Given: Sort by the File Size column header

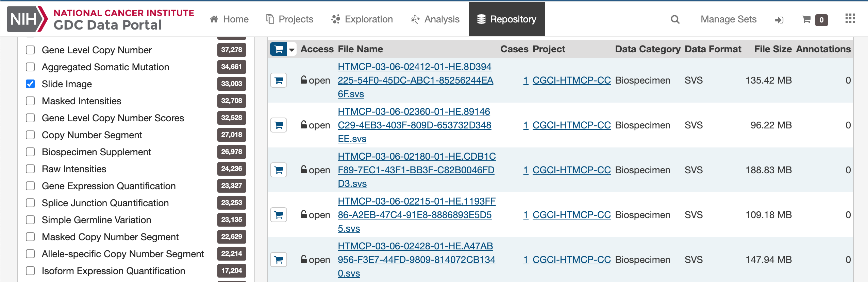Looking at the screenshot, I should click(x=773, y=49).
